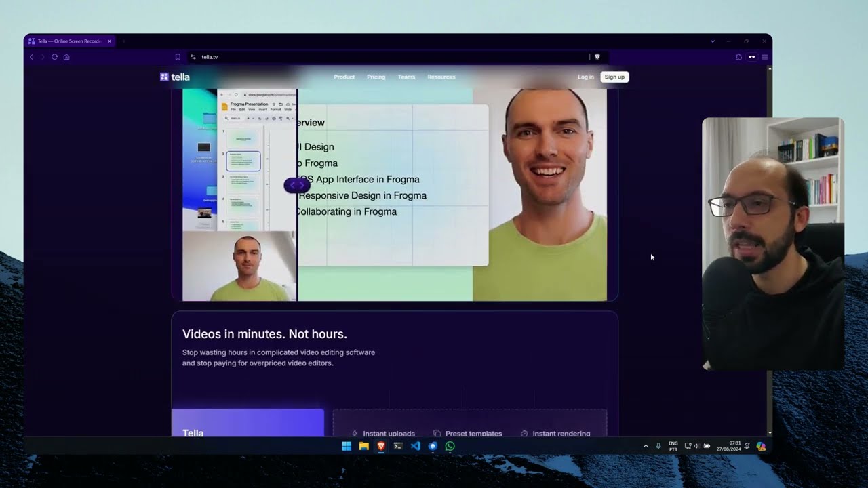The height and width of the screenshot is (488, 868).
Task: Open the network status tray icon
Action: pyautogui.click(x=688, y=446)
